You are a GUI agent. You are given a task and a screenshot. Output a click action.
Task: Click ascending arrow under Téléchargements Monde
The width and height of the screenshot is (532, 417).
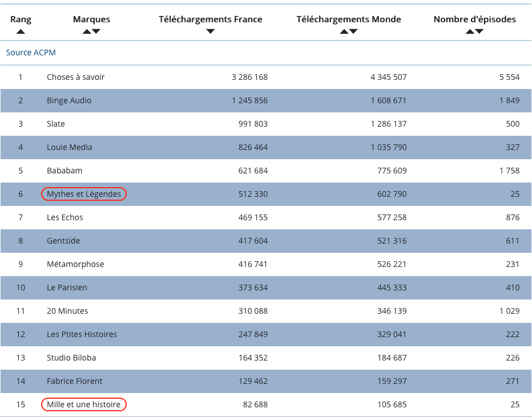click(344, 31)
